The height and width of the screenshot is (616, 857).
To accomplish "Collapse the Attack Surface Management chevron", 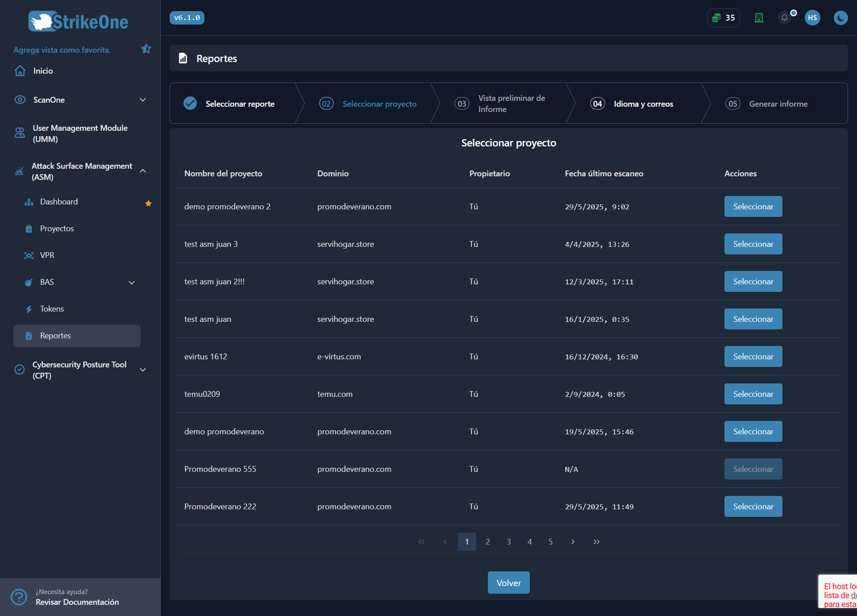I will (143, 171).
